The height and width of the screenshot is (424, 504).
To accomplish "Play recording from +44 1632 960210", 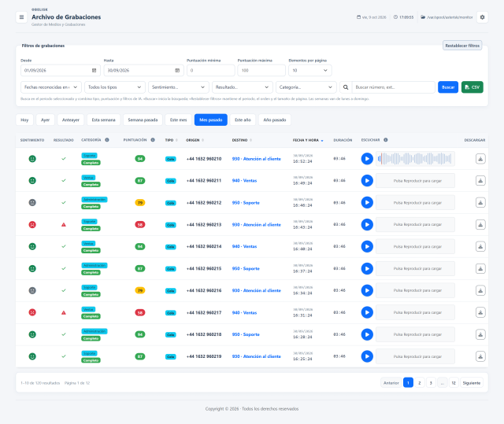I will [x=367, y=159].
